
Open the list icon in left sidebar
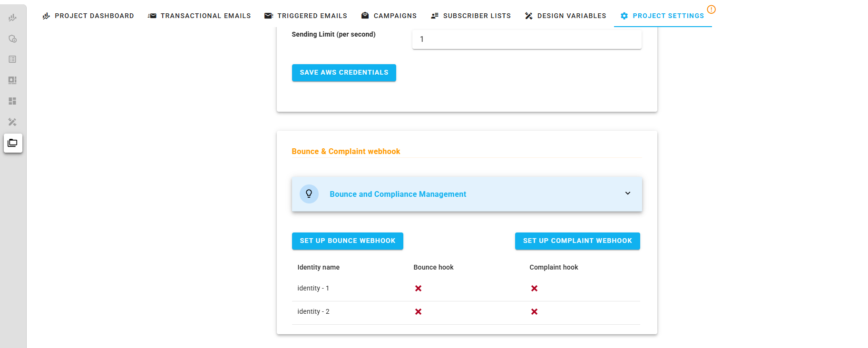12,59
